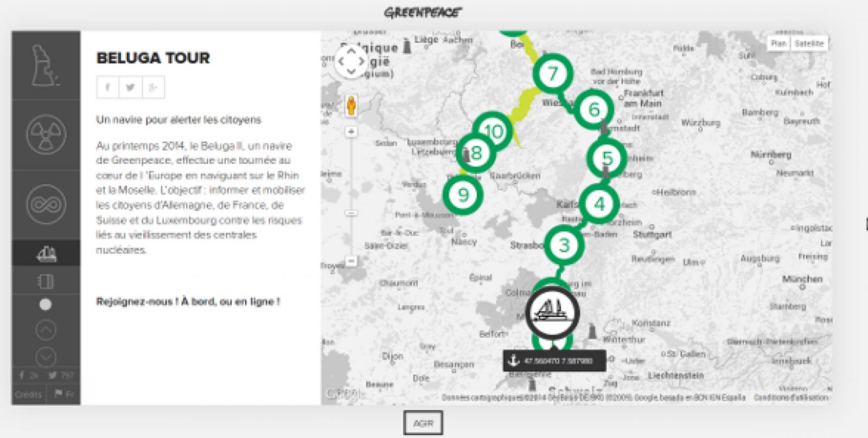Switch the map to Plan view
868x438 pixels.
click(x=778, y=43)
